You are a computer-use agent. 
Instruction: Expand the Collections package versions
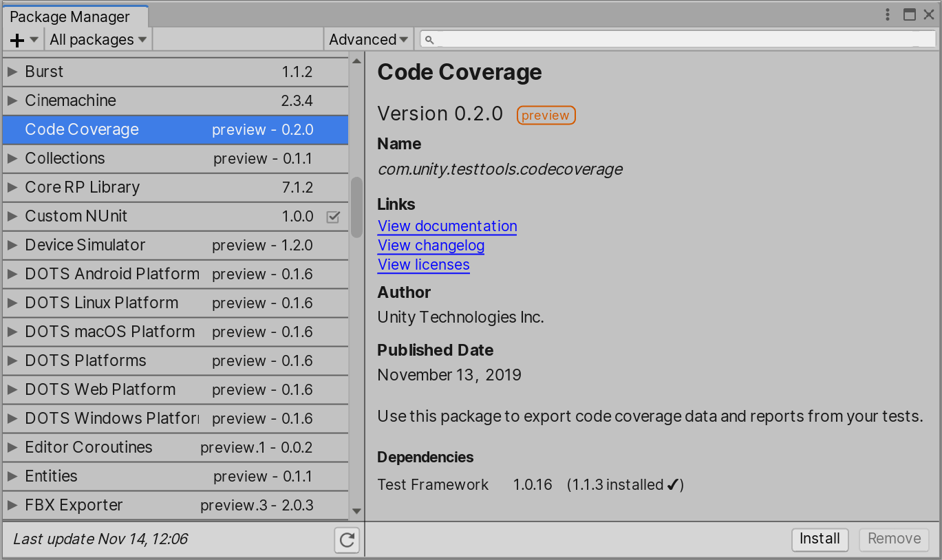click(12, 158)
